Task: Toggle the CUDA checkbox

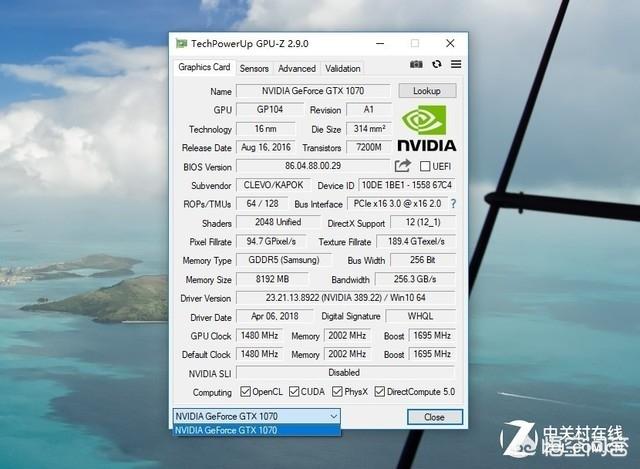Action: point(294,391)
